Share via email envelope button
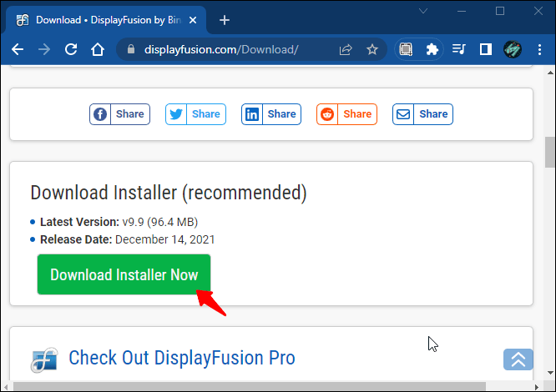 click(422, 114)
